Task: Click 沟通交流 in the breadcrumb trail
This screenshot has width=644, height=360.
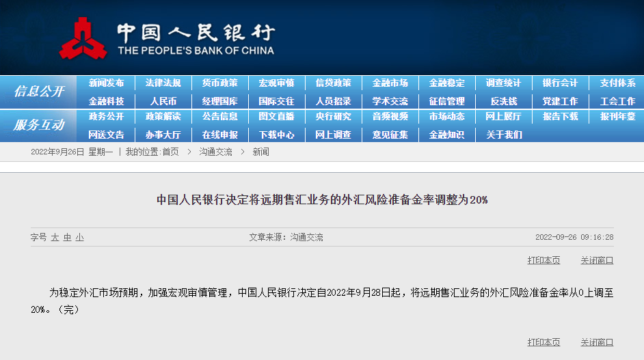Action: click(215, 152)
